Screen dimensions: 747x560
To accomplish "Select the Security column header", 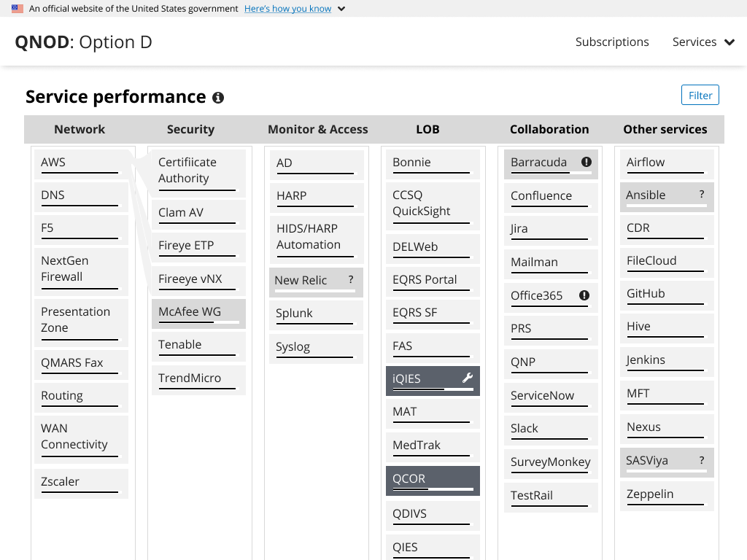I will 190,129.
